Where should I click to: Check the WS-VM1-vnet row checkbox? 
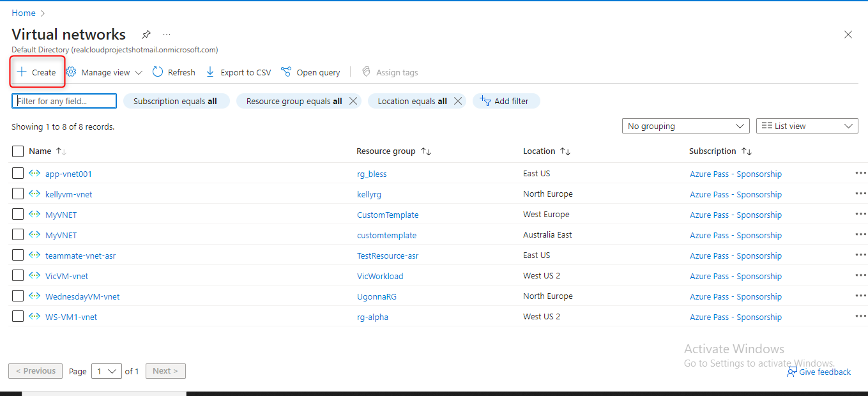click(x=18, y=316)
